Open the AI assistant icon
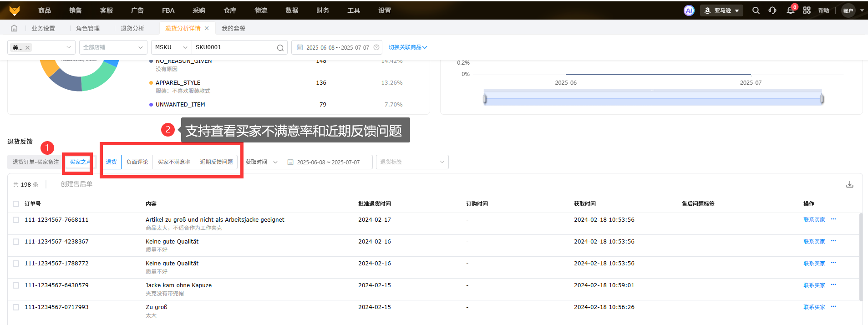The image size is (868, 325). [689, 10]
